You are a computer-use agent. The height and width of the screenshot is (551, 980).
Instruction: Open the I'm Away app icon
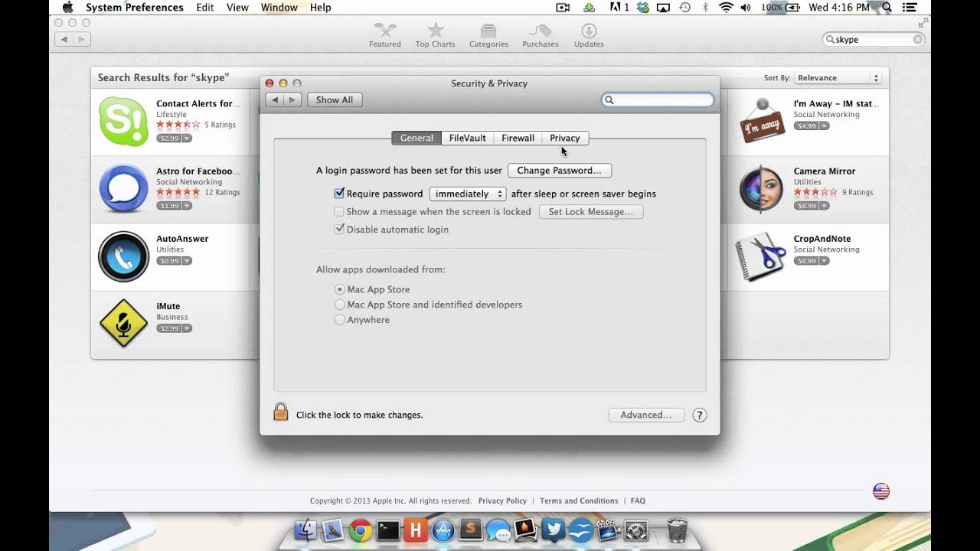click(x=762, y=122)
